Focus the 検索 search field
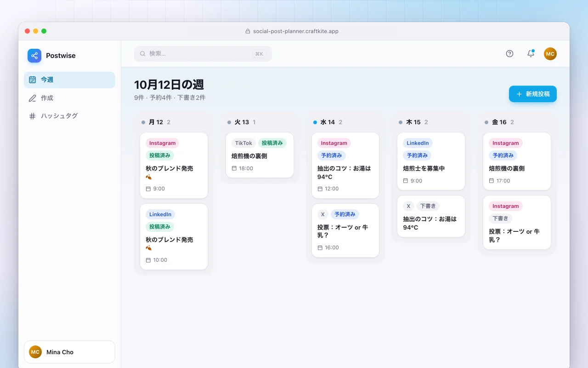Image resolution: width=588 pixels, height=368 pixels. pyautogui.click(x=203, y=54)
